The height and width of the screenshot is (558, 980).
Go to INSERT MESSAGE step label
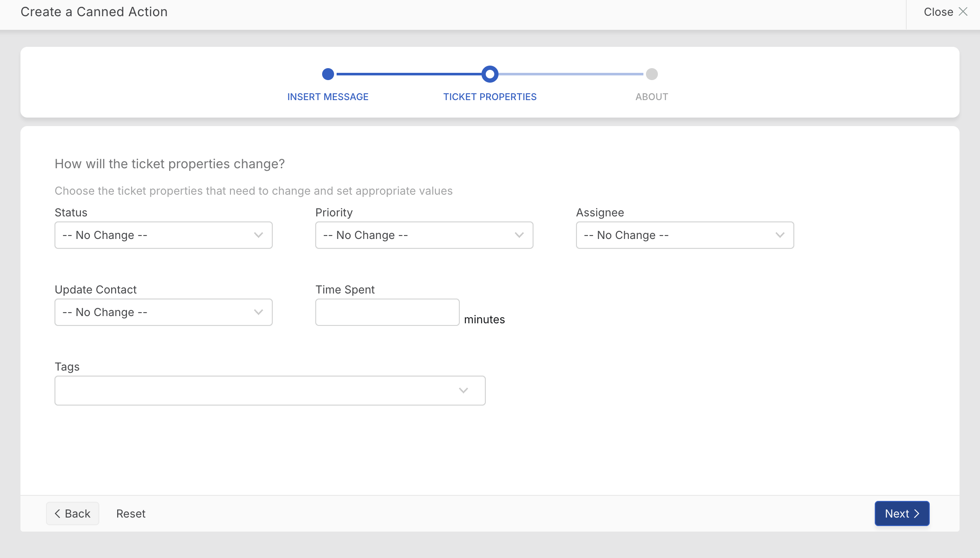[328, 97]
